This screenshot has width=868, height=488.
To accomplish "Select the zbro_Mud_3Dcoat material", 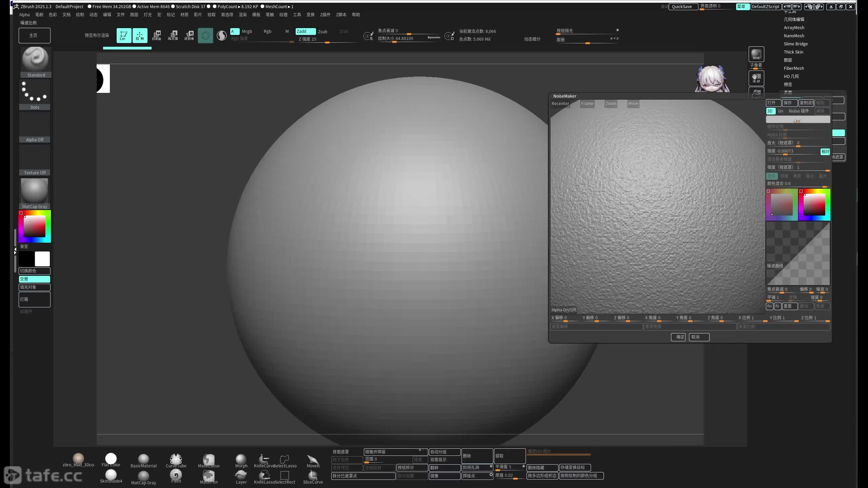I will (78, 460).
